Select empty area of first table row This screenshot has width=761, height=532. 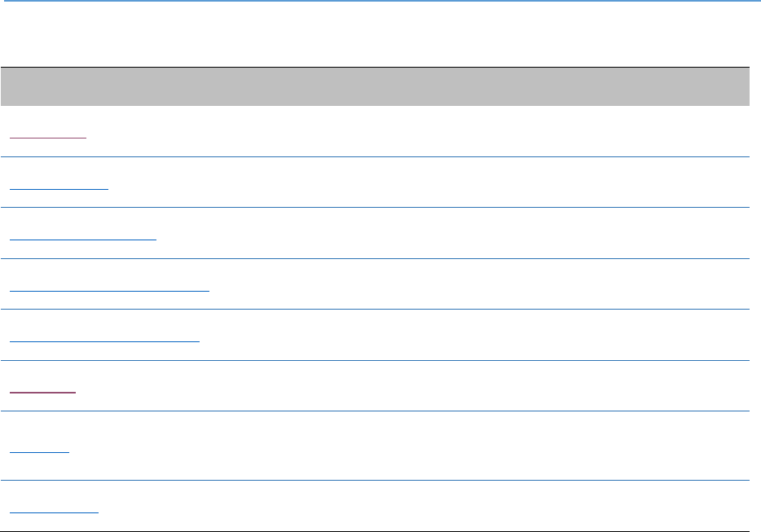(417, 131)
